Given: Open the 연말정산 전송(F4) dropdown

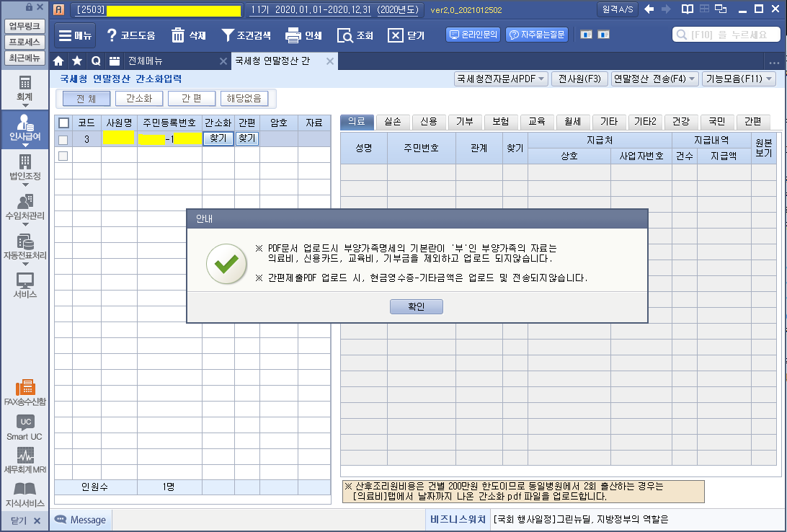Looking at the screenshot, I should (655, 79).
